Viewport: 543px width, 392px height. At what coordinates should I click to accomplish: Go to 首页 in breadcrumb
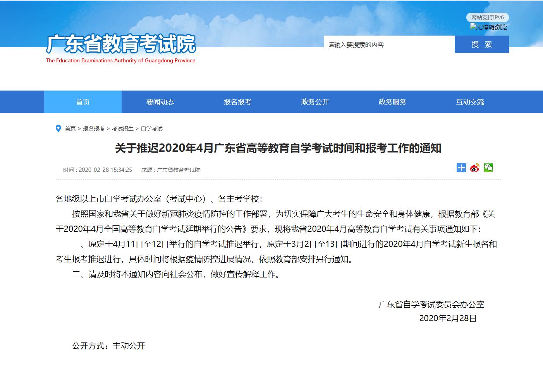coord(70,128)
